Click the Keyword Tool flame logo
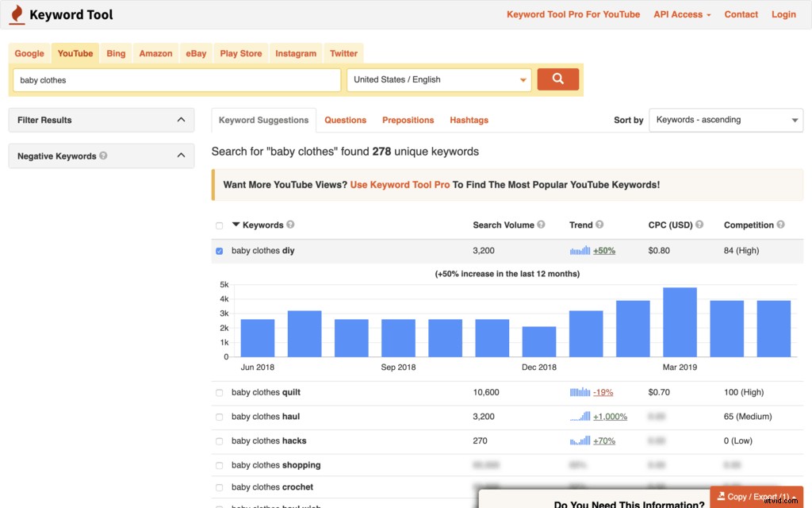Viewport: 812px width, 508px height. click(x=17, y=13)
